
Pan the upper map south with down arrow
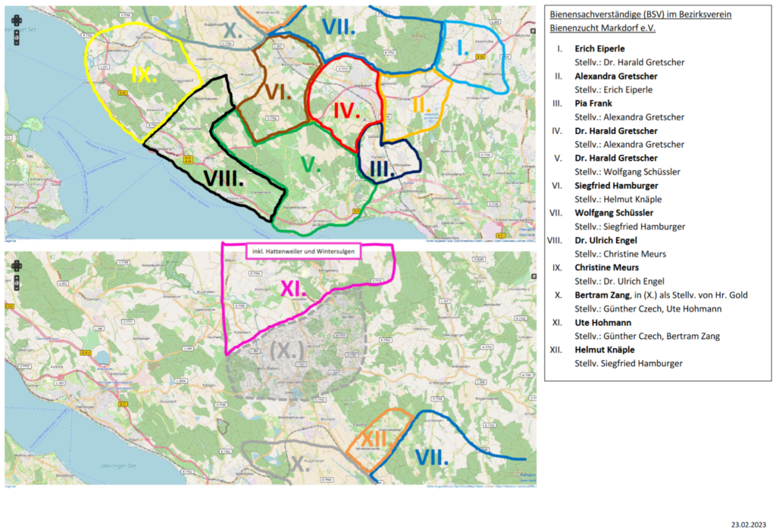point(17,24)
